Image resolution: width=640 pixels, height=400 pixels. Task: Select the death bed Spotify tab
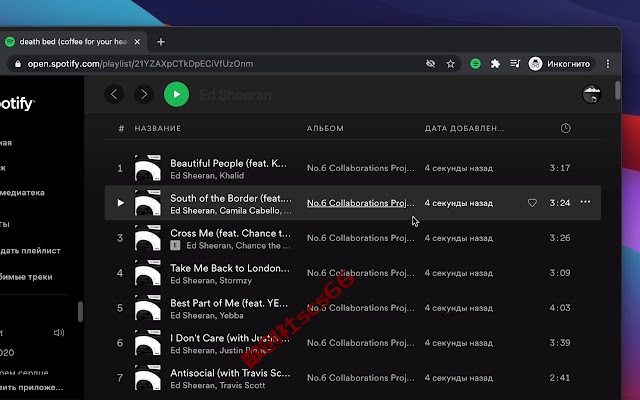73,42
